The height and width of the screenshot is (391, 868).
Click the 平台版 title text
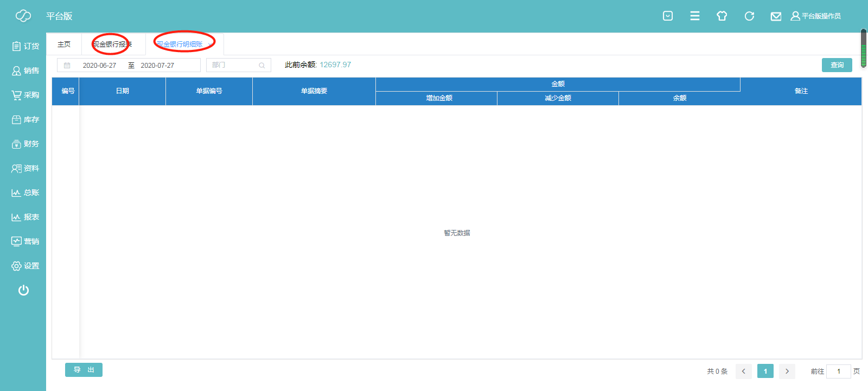[x=59, y=16]
